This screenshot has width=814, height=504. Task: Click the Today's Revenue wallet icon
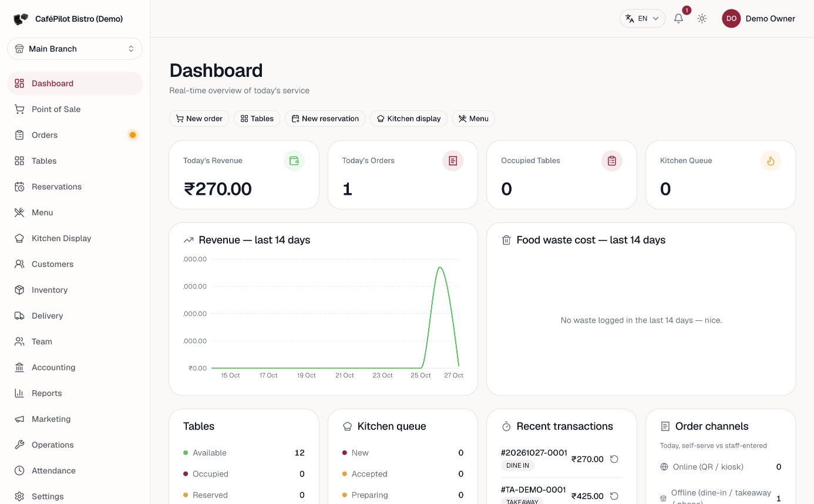click(294, 161)
